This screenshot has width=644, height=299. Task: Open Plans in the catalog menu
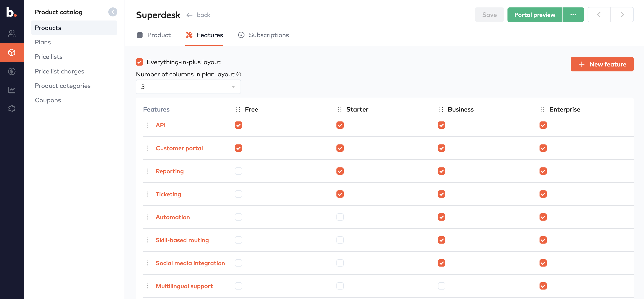[43, 42]
